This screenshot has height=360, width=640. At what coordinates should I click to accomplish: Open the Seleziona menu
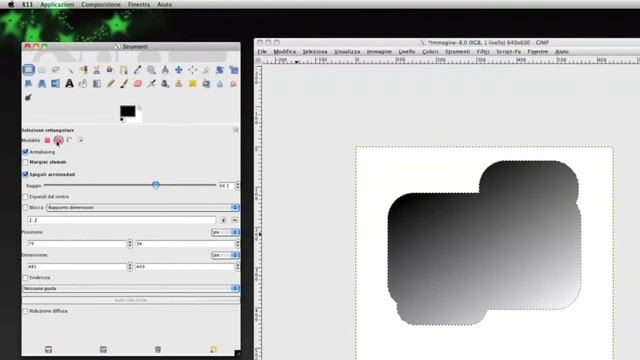pyautogui.click(x=315, y=52)
